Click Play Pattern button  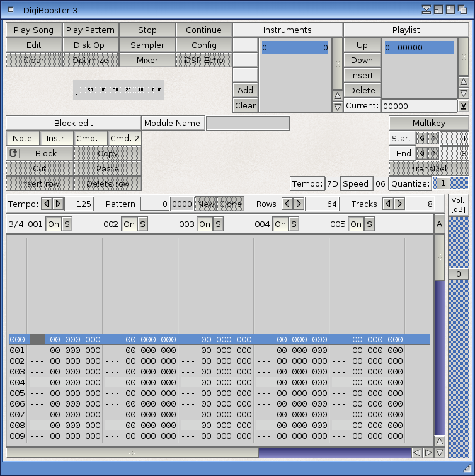(90, 30)
